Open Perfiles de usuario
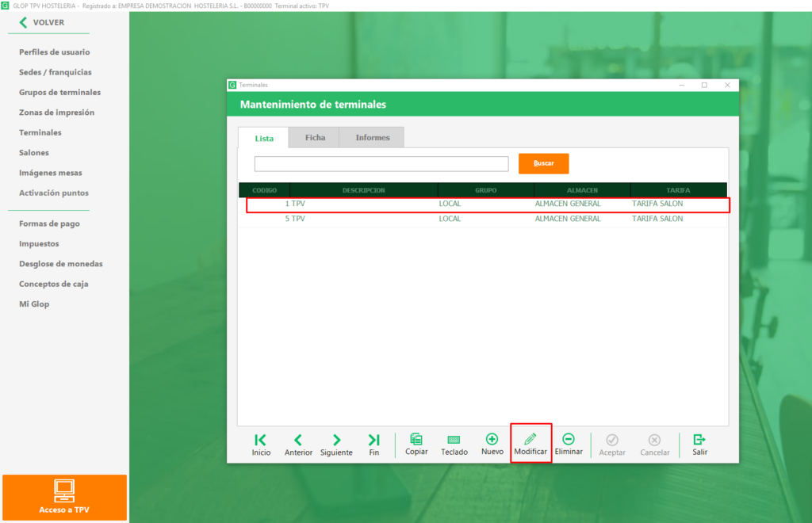 coord(55,52)
